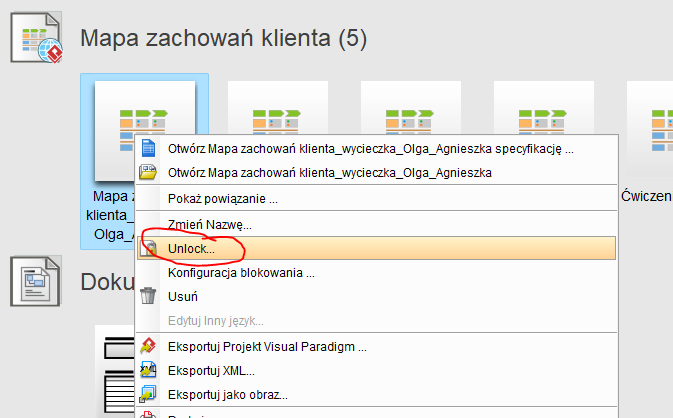Click the trash can icon beside Usuń

click(x=148, y=296)
